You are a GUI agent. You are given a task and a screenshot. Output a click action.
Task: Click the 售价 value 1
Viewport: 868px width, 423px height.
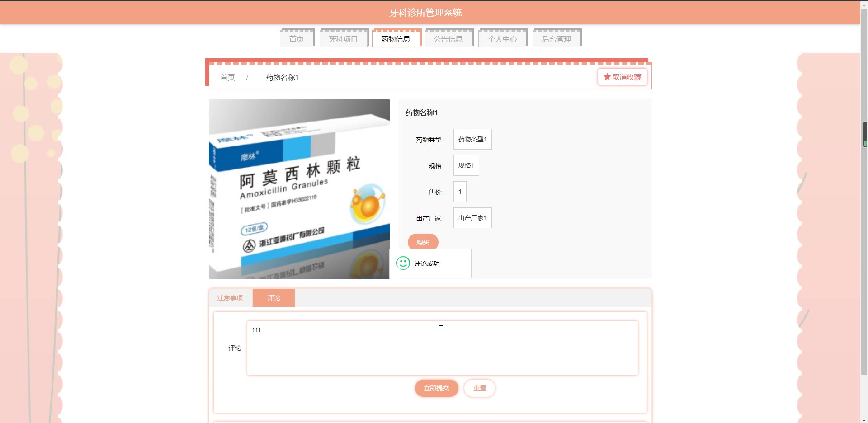tap(460, 192)
